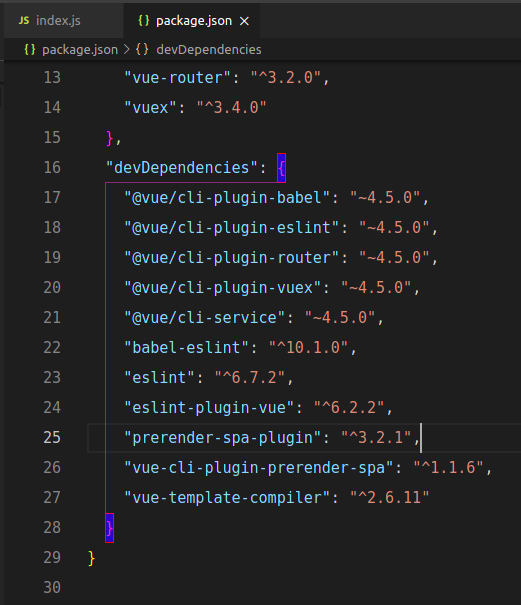
Task: Click the "~4.5.0" value on line 17
Action: [385, 198]
